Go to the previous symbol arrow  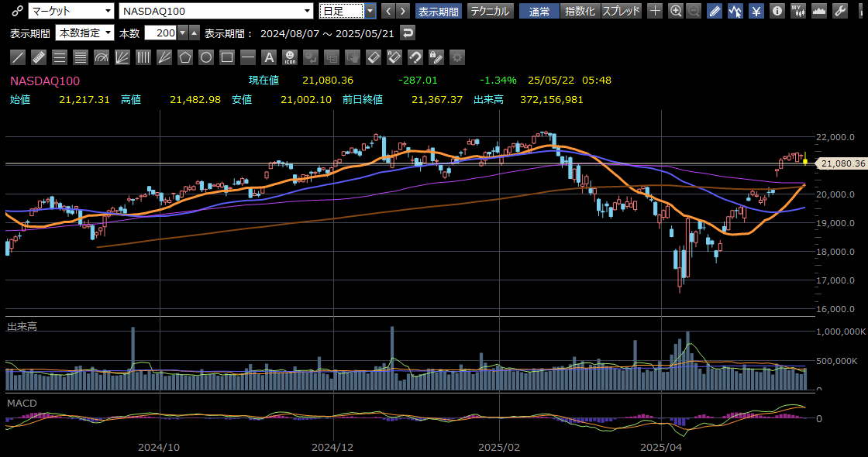pos(388,11)
